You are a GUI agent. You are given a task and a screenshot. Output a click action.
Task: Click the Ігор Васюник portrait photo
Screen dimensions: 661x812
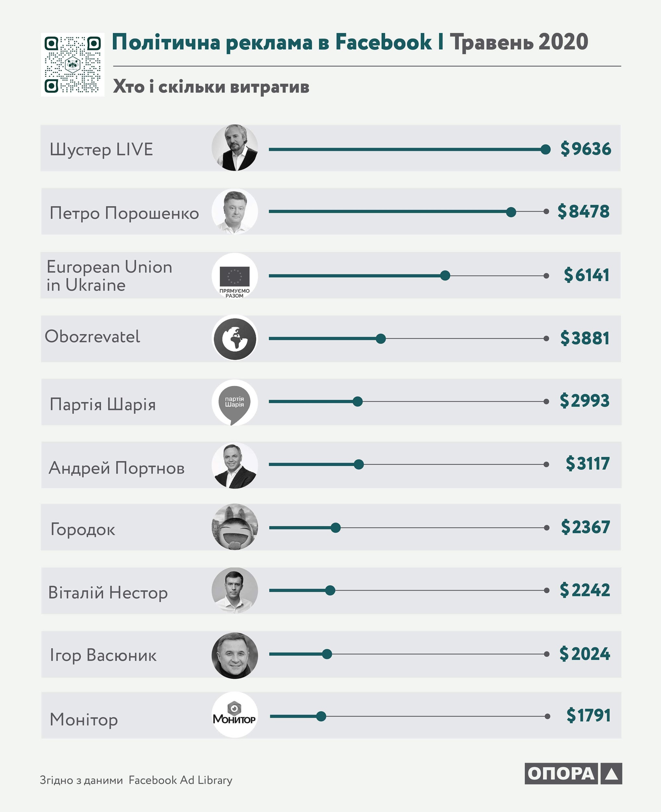pyautogui.click(x=235, y=654)
